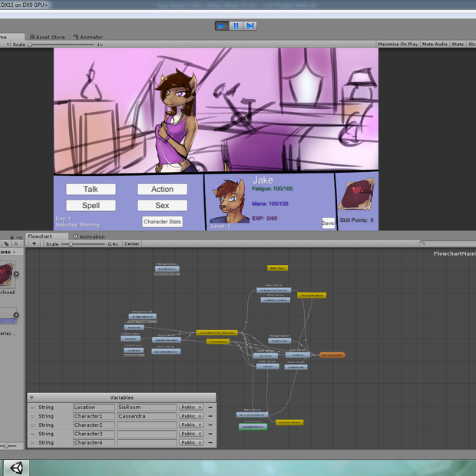Click the drag handle of the Character3 row
The image size is (476, 476).
pos(32,434)
